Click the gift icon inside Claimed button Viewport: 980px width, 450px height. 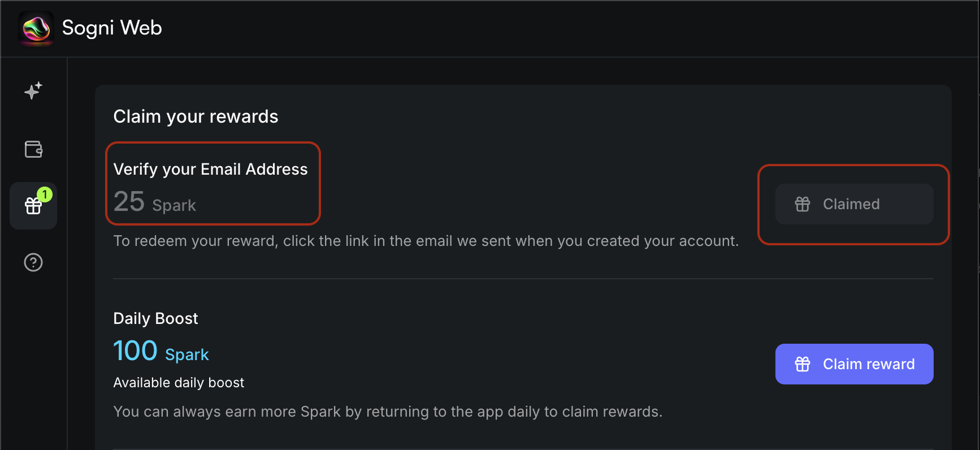[803, 204]
